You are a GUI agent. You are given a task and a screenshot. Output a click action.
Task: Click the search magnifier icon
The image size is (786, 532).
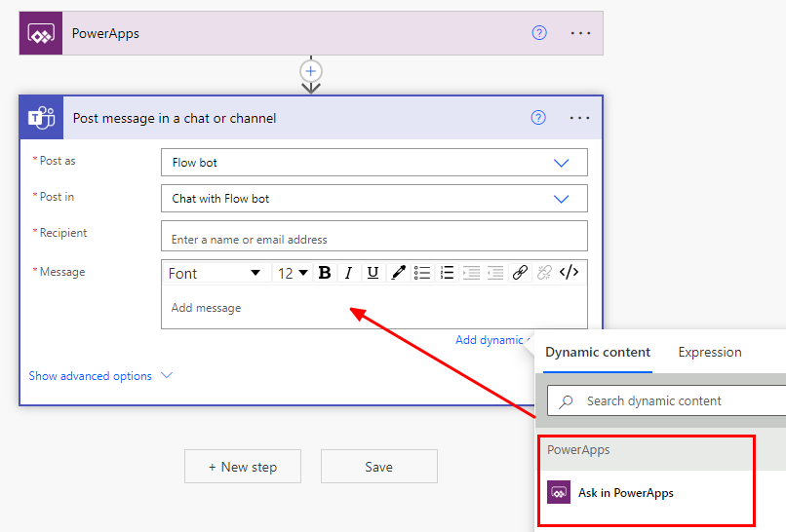(566, 401)
